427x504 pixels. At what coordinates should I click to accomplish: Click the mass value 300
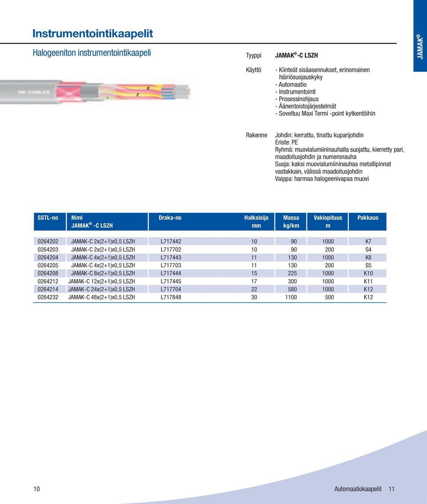[x=292, y=281]
